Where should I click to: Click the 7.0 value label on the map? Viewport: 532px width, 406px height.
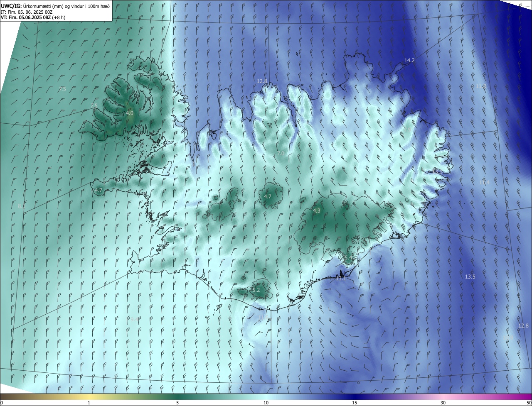[281, 154]
